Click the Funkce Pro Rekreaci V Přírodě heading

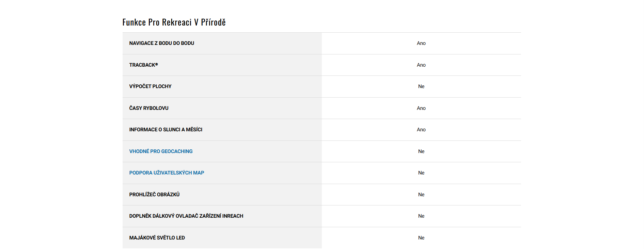(x=174, y=22)
